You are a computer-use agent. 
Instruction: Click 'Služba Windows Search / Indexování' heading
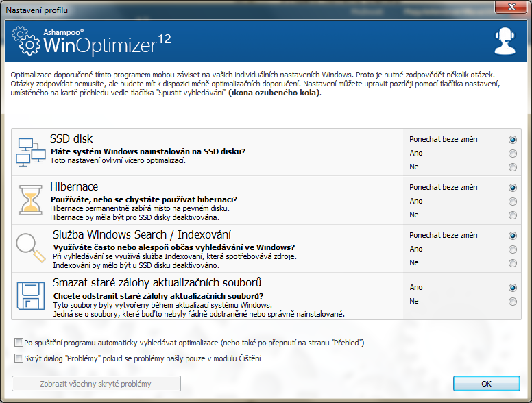142,234
